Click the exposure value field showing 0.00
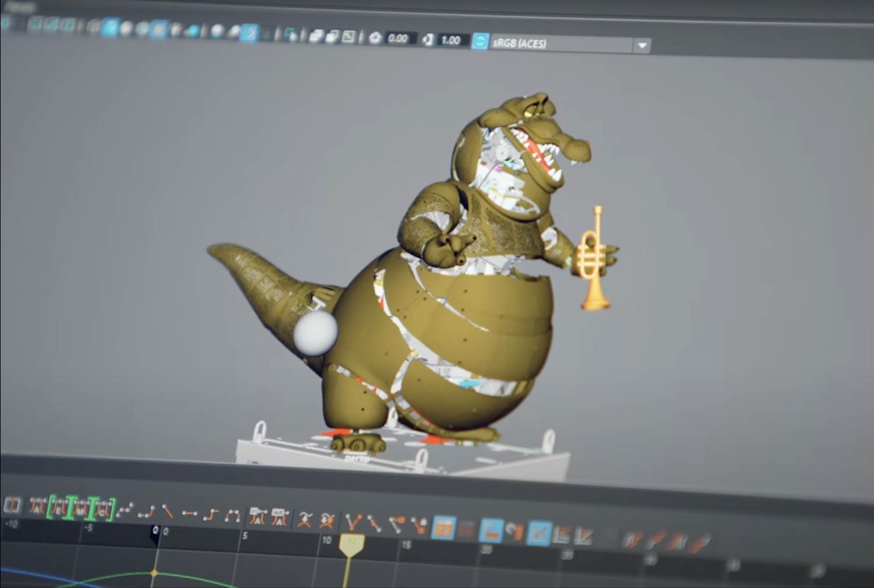 (399, 38)
